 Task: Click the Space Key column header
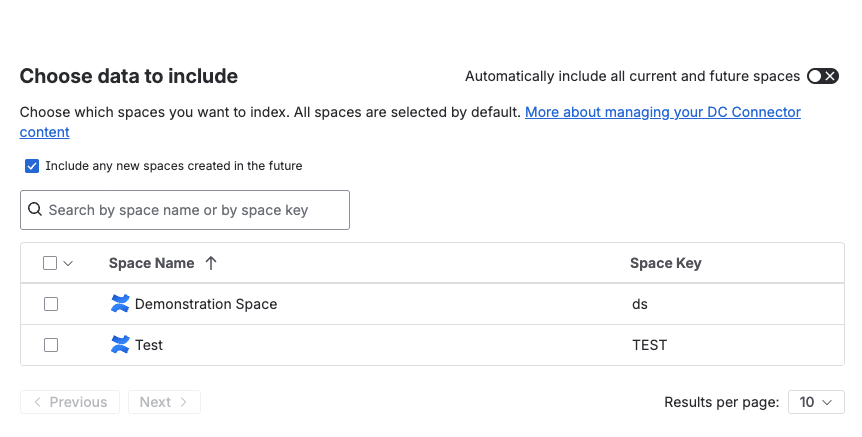(x=665, y=263)
